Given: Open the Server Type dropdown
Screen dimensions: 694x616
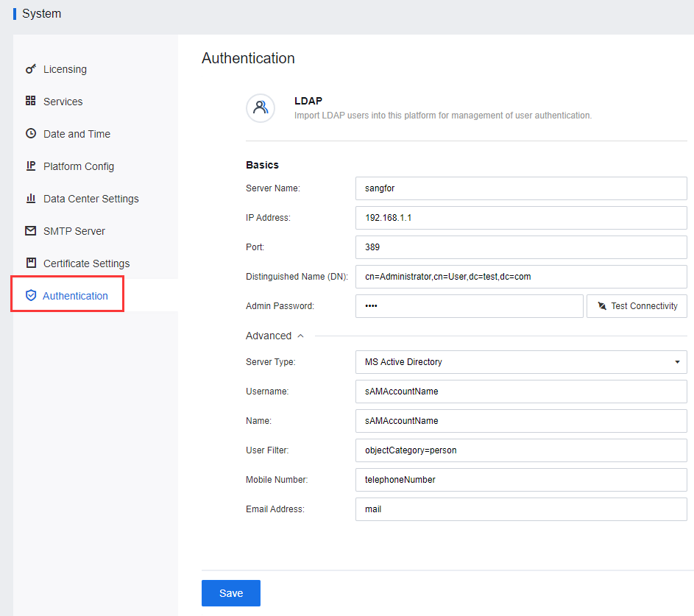Looking at the screenshot, I should click(x=521, y=362).
